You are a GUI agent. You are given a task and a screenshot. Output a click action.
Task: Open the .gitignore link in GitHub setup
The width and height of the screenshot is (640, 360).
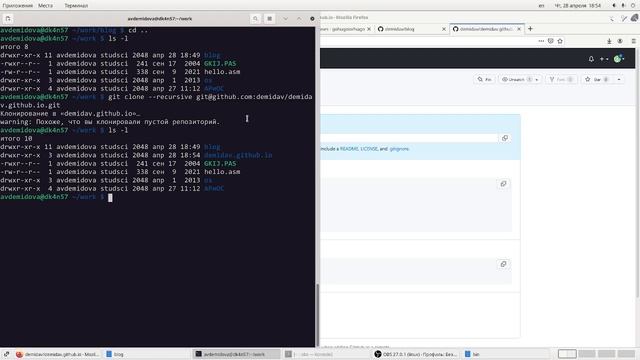pyautogui.click(x=399, y=149)
